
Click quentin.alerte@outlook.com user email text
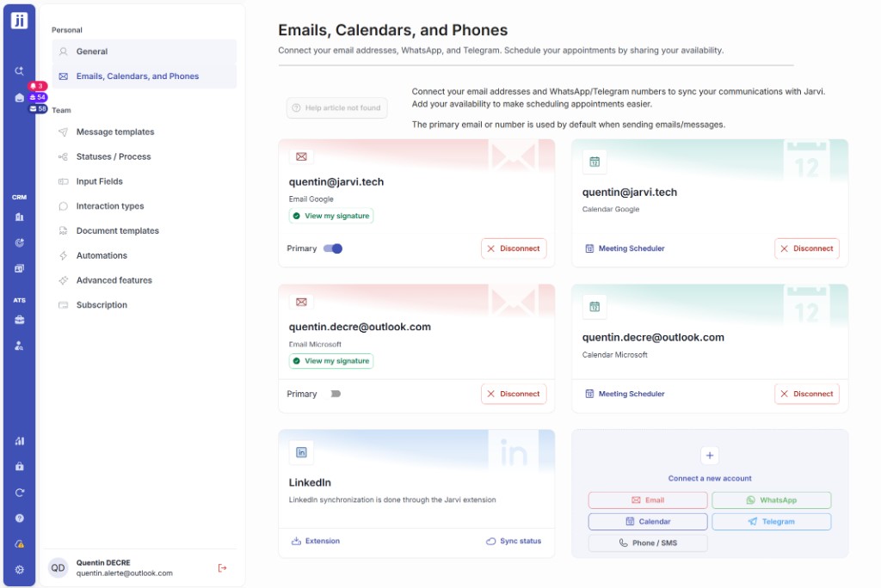tap(124, 573)
